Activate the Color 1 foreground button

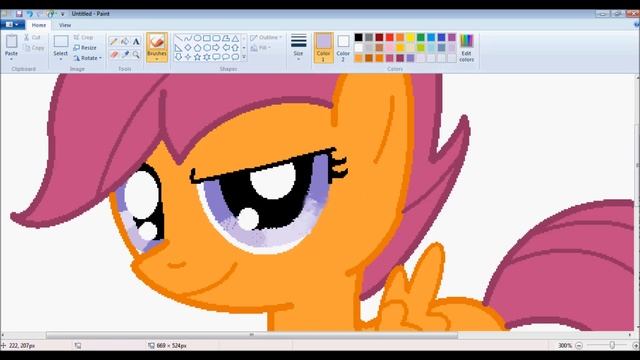pos(323,48)
